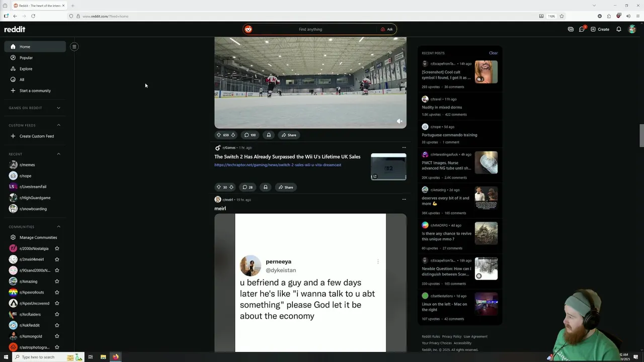Upvote the hockey video post
The image size is (644, 362).
point(219,135)
